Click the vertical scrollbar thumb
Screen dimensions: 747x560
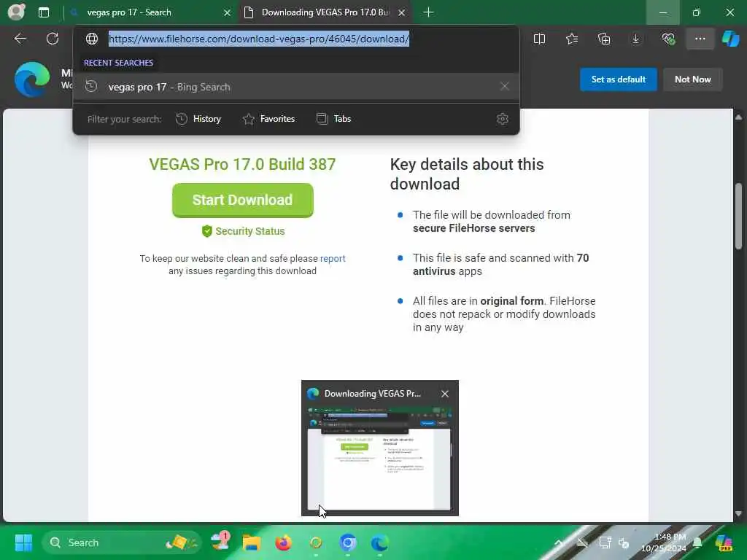[x=738, y=216]
